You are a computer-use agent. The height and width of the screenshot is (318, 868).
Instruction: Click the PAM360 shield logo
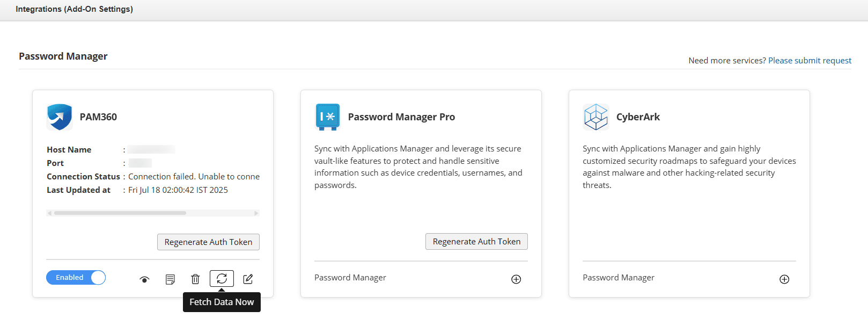click(x=60, y=117)
